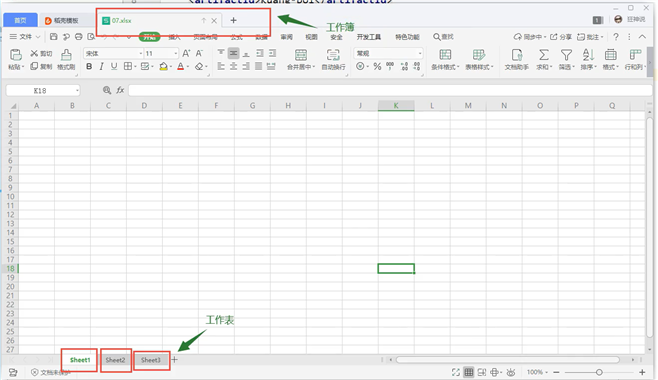The width and height of the screenshot is (658, 380).
Task: Click the AutoSum sigma icon
Action: click(543, 55)
